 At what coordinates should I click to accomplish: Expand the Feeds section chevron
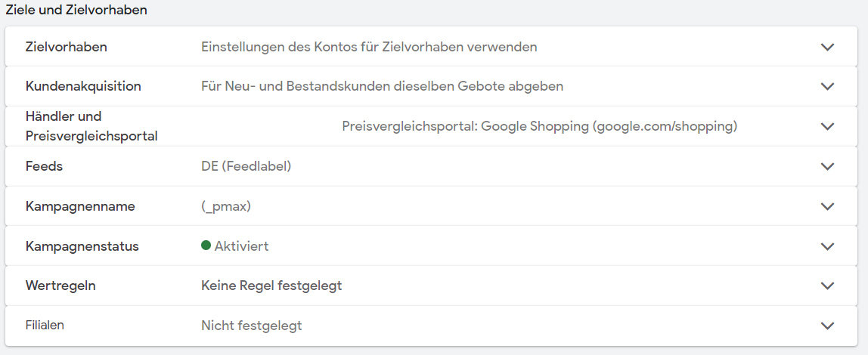point(827,166)
